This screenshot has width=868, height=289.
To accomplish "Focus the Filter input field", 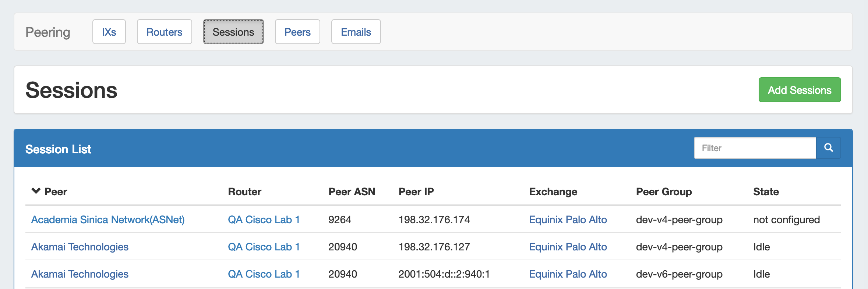I will click(x=755, y=148).
